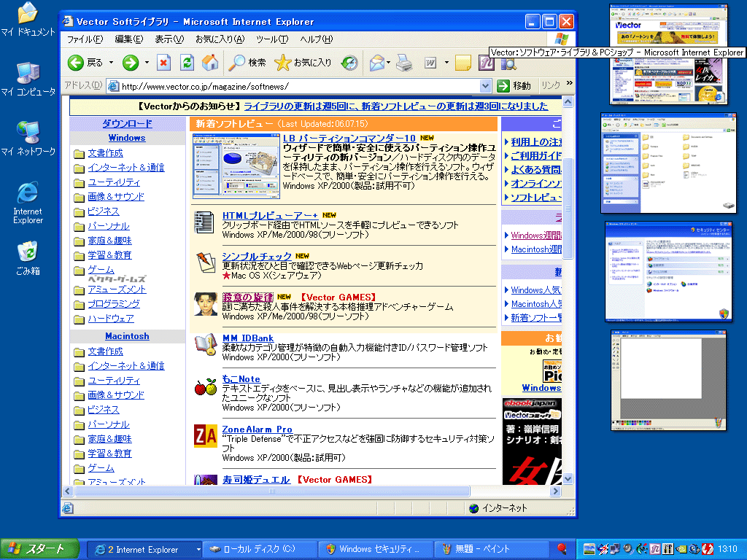
Task: Open the 寿司姫デュエル link
Action: [256, 480]
